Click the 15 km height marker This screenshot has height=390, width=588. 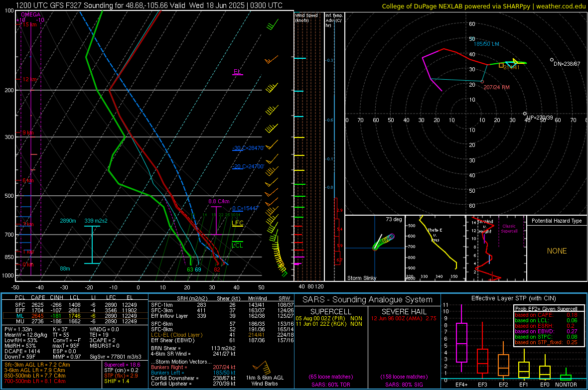pyautogui.click(x=29, y=24)
